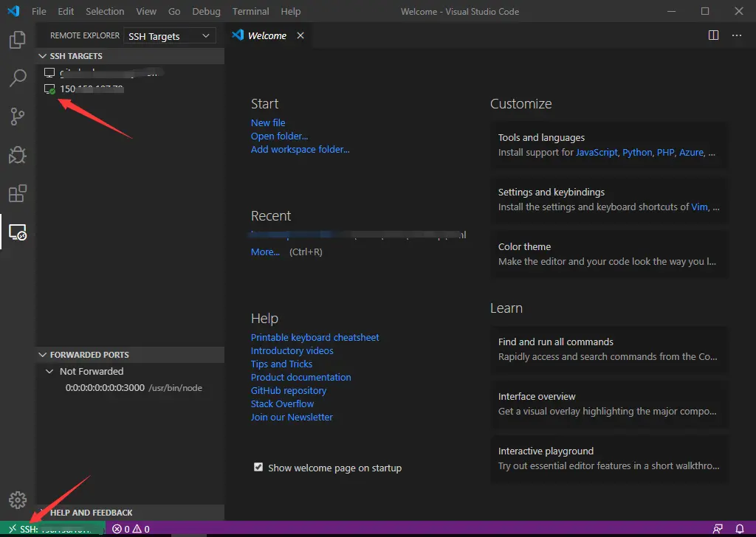Image resolution: width=756 pixels, height=537 pixels.
Task: Select the Welcome editor tab
Action: click(x=268, y=35)
